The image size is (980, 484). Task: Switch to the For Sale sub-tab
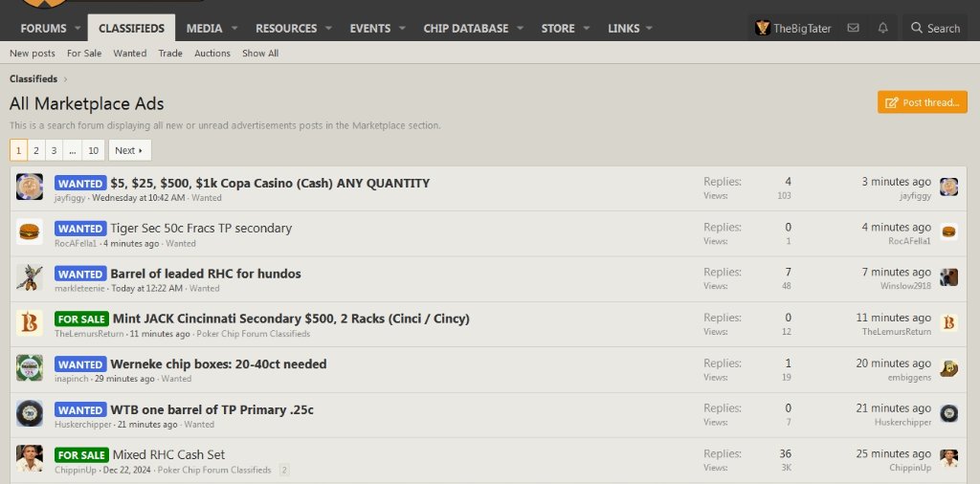point(84,54)
